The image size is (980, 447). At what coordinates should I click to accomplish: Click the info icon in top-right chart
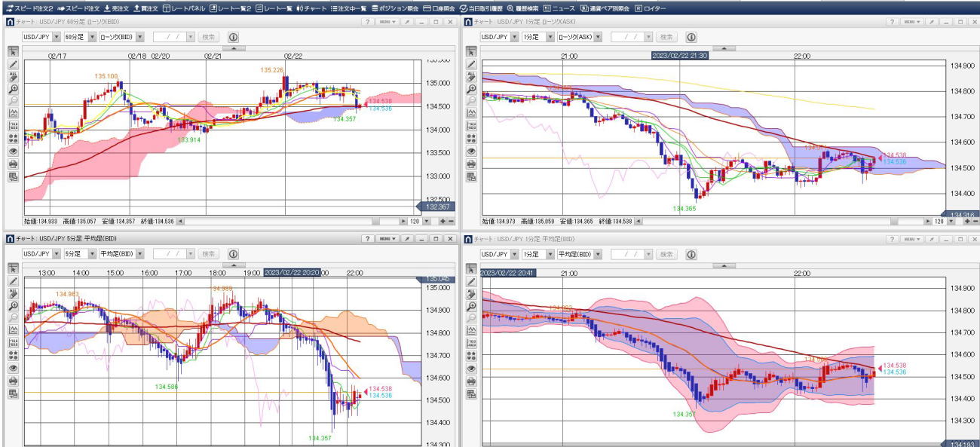(x=691, y=37)
